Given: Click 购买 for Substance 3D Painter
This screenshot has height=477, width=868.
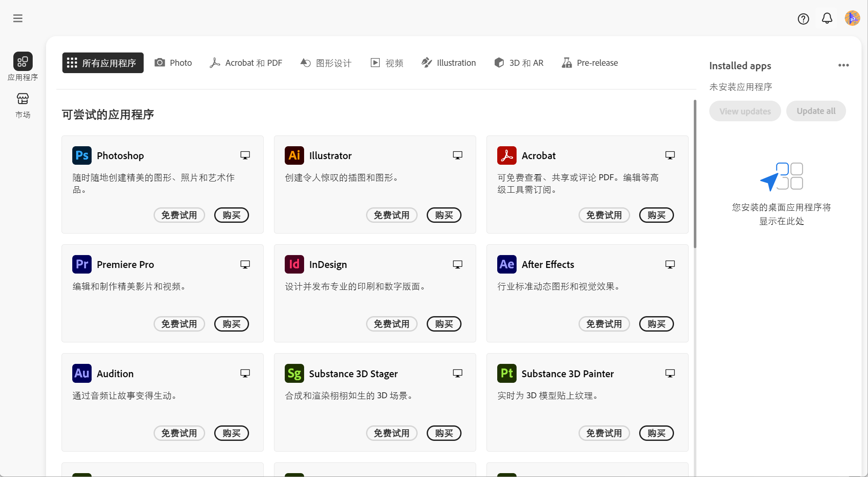Looking at the screenshot, I should (x=656, y=433).
